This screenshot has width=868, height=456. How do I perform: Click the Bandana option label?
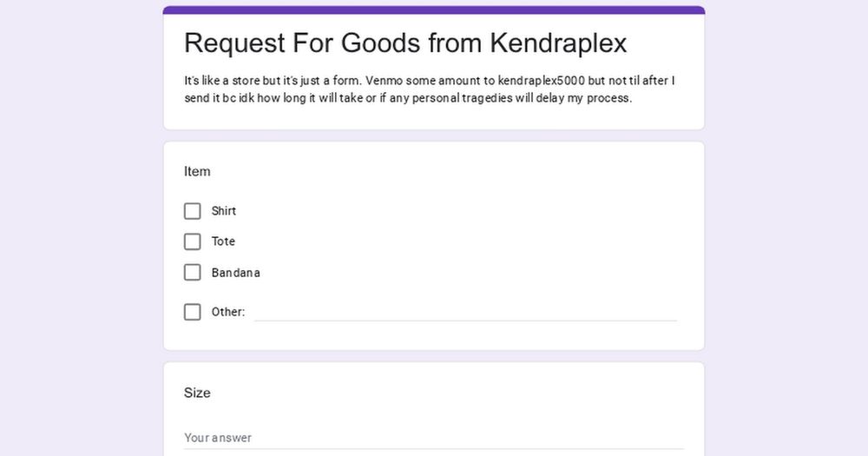coord(236,273)
